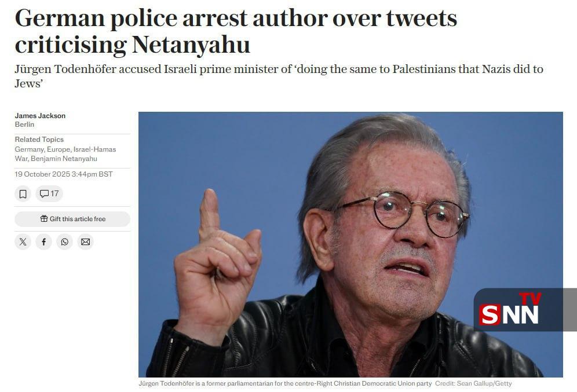Open the Europe related topic
Viewport: 577px width, 392px height.
(60, 149)
